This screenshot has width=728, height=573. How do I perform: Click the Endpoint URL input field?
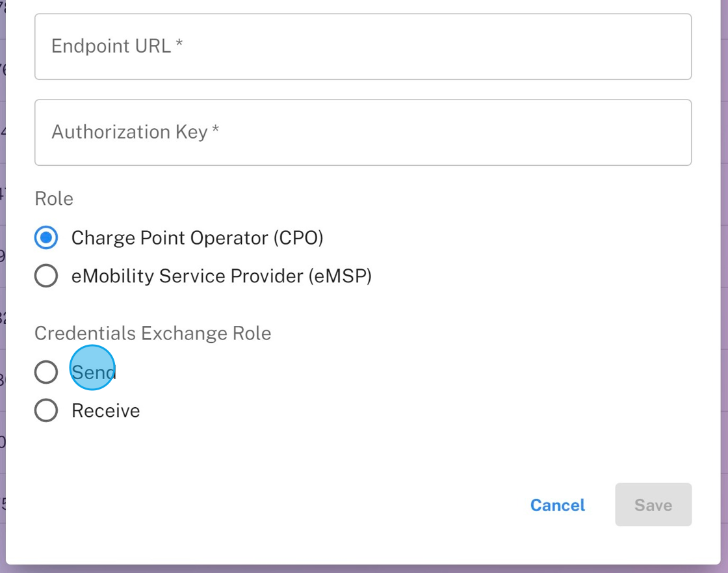363,47
